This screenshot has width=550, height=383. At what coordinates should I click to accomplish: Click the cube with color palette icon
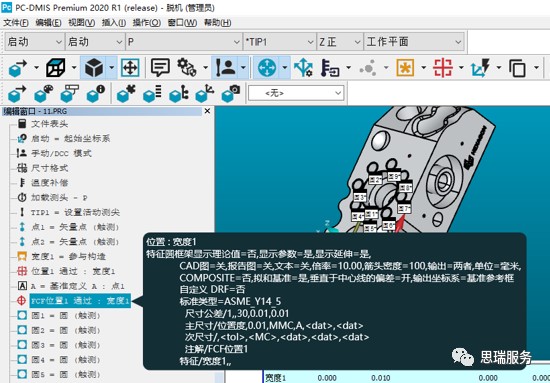coord(43,93)
